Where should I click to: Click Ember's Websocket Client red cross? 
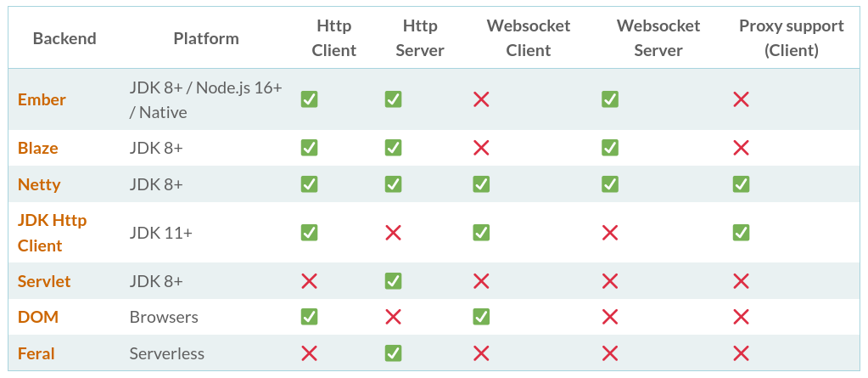tap(481, 99)
